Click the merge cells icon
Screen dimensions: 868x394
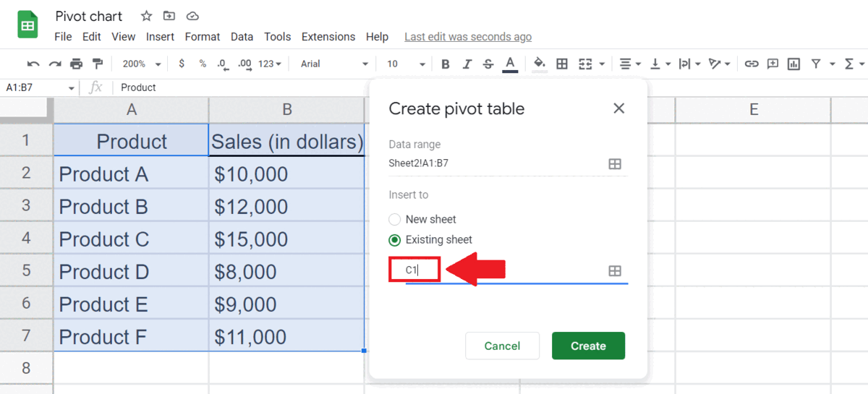[x=586, y=64]
